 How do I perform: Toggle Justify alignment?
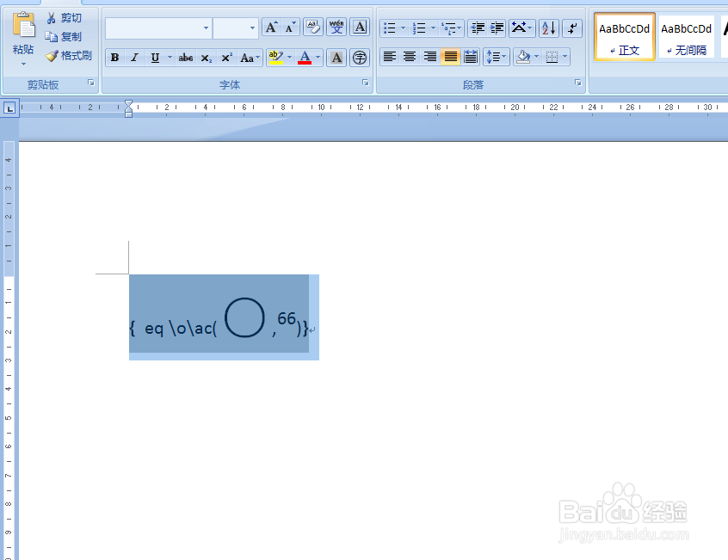pyautogui.click(x=450, y=57)
